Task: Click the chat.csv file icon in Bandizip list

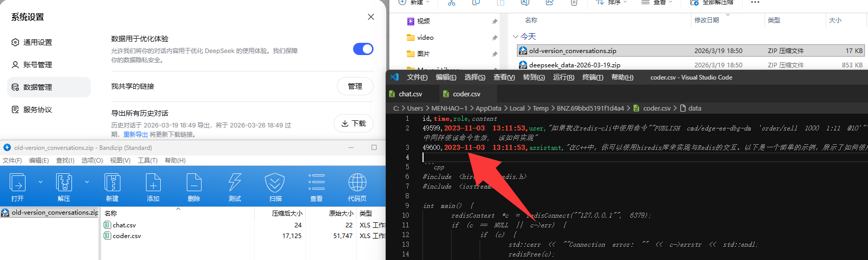Action: coord(107,225)
